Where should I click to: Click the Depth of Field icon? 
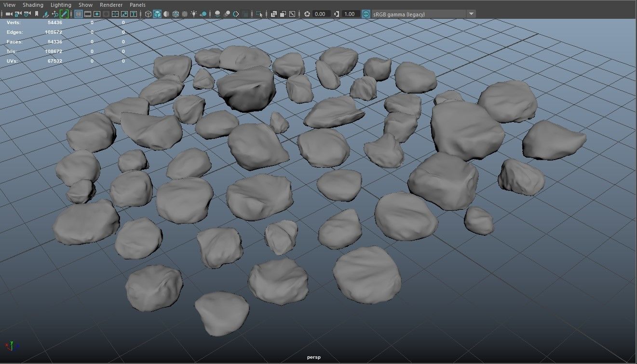point(245,14)
